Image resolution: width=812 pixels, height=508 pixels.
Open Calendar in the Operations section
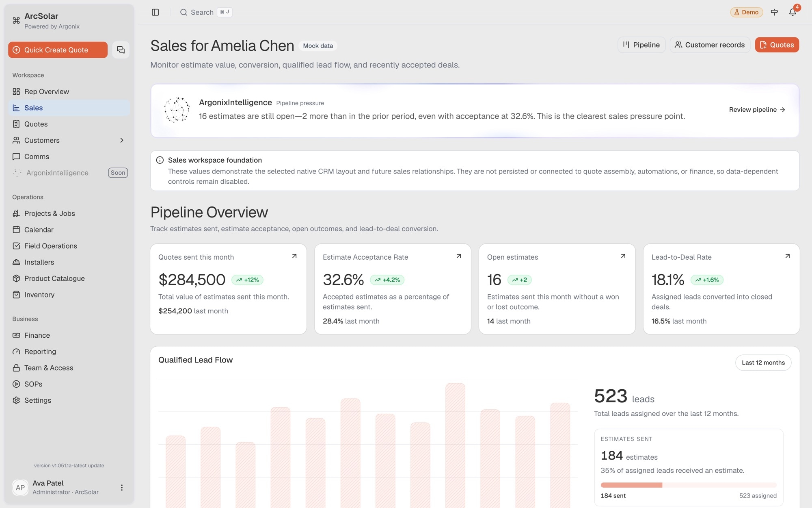69,230
